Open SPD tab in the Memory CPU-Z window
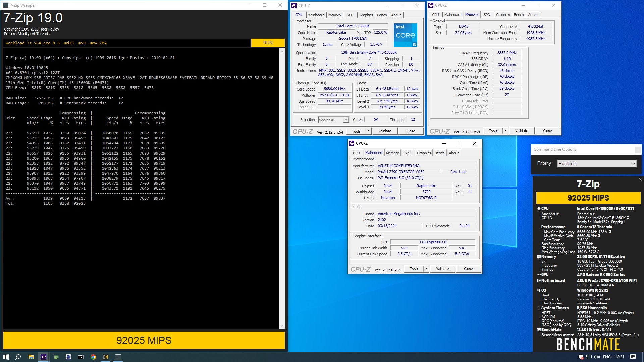Screen dimensions: 644x362 487,15
